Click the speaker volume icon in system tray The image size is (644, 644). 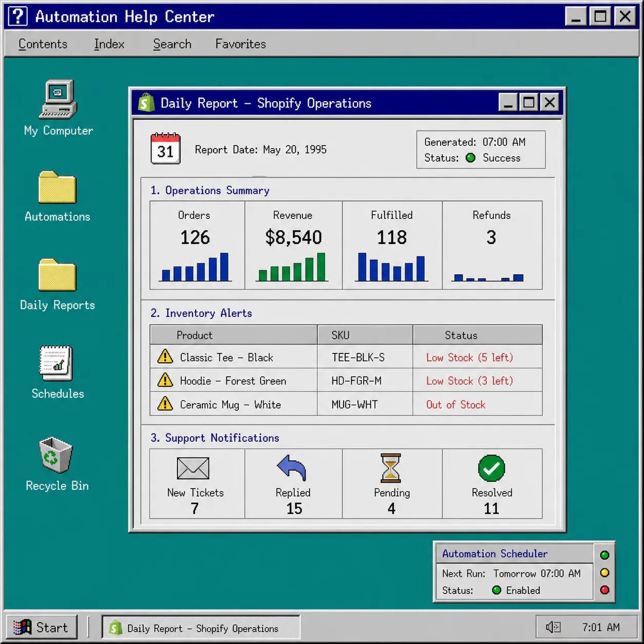pyautogui.click(x=553, y=627)
